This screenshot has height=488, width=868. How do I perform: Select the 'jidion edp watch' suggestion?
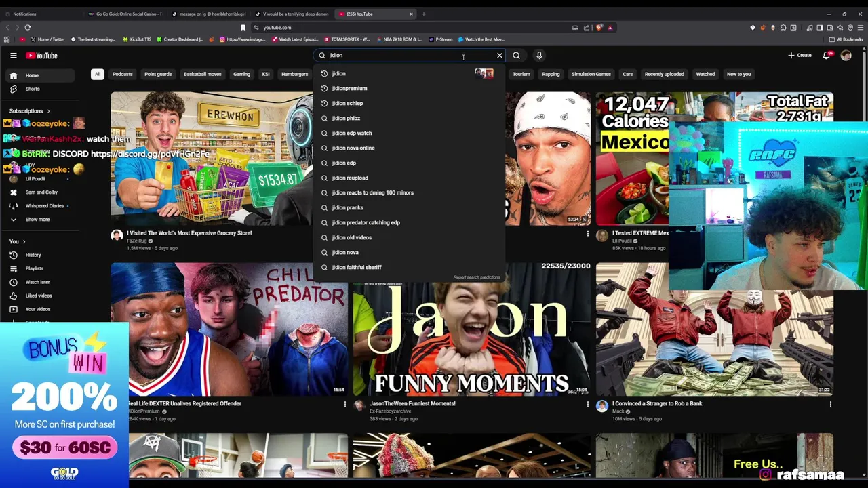[409, 133]
